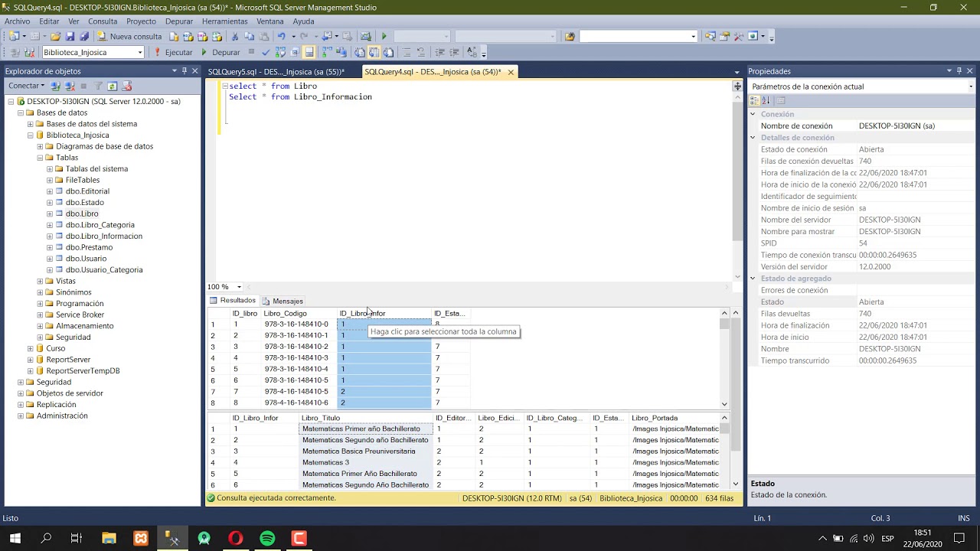Open the Opera browser from the taskbar
Image resolution: width=980 pixels, height=551 pixels.
[x=235, y=539]
